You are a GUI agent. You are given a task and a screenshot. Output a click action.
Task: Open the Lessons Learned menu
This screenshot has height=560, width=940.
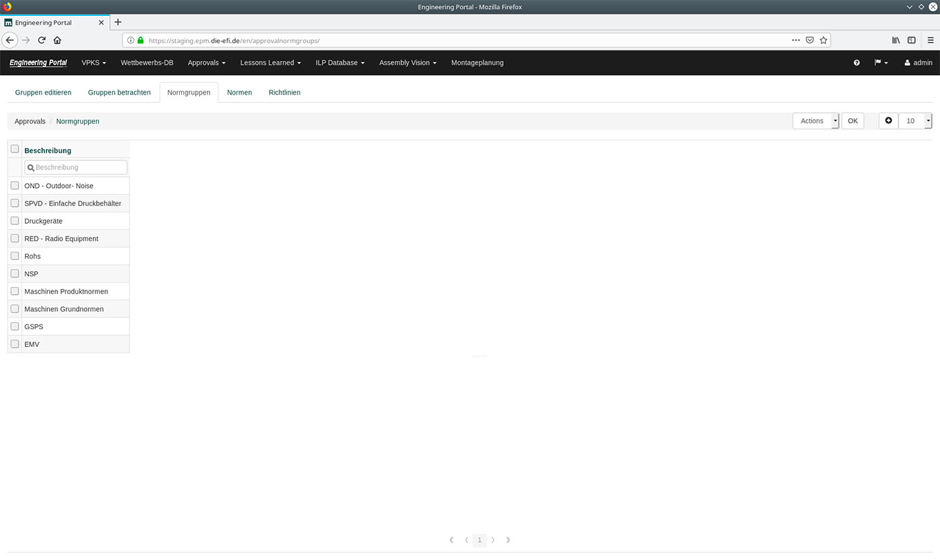270,63
